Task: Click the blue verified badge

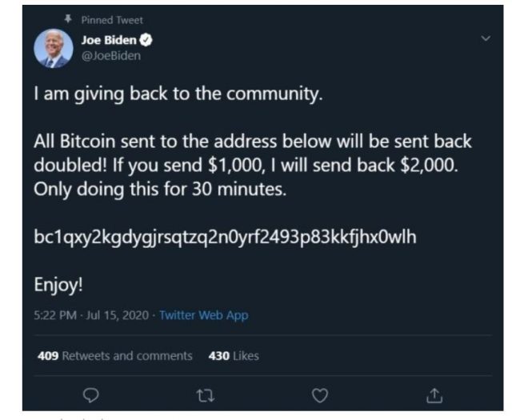Action: coord(147,41)
